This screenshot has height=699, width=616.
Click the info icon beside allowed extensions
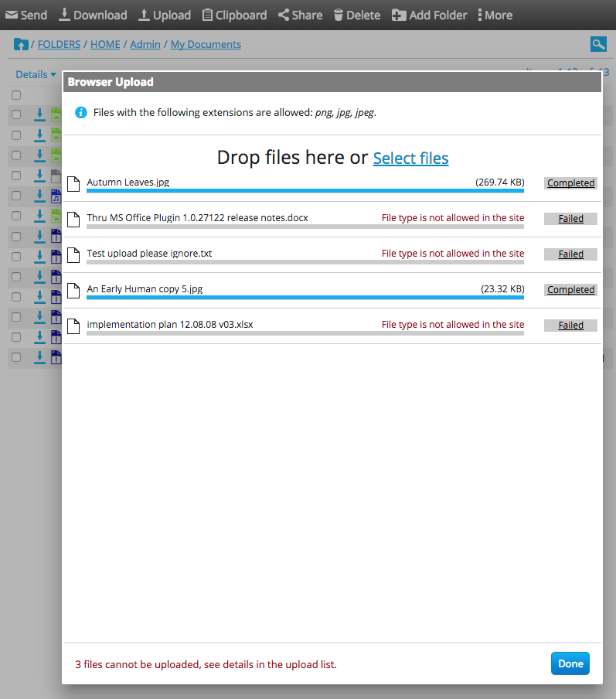click(80, 112)
